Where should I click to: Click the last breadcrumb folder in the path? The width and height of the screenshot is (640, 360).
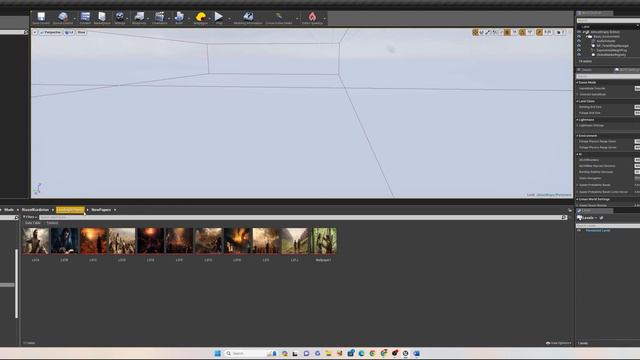coord(101,210)
